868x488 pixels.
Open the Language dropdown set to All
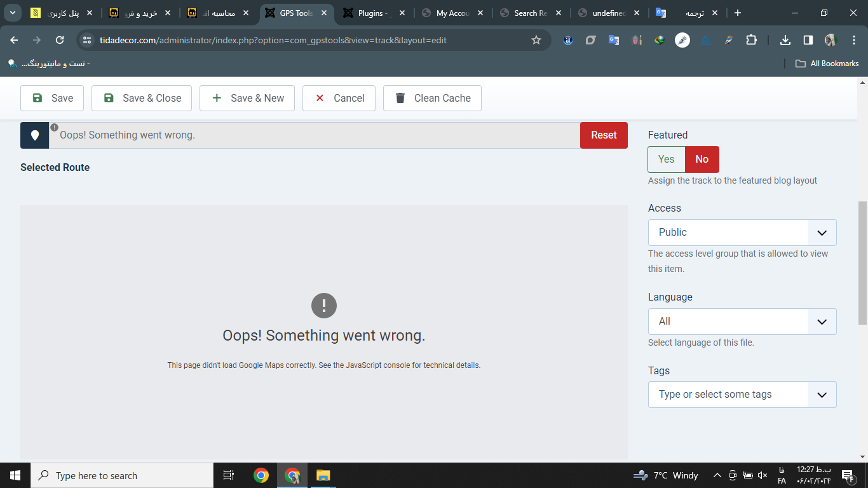[x=742, y=322]
